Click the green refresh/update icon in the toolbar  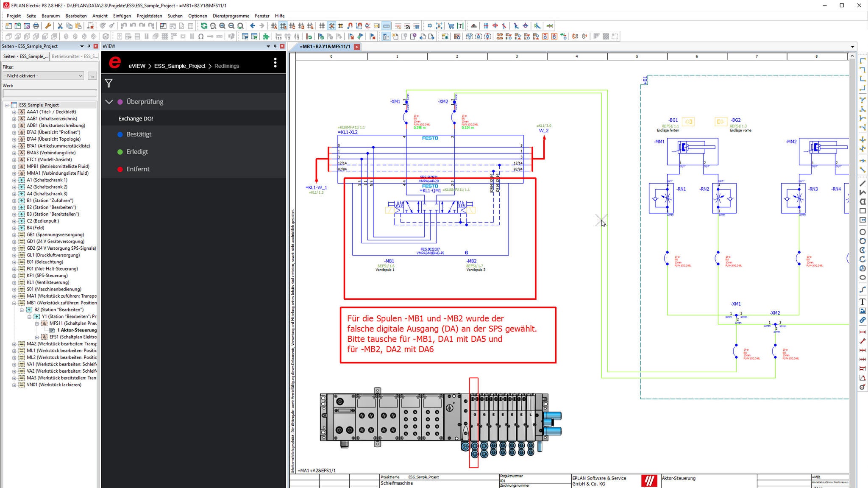click(x=204, y=26)
